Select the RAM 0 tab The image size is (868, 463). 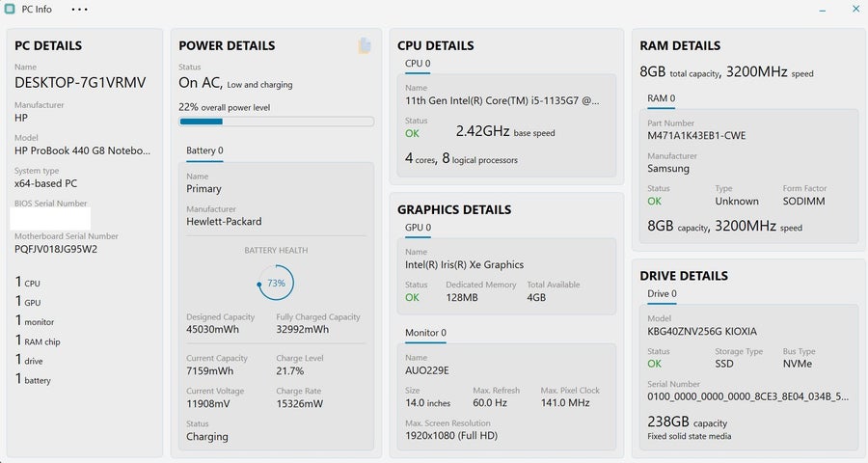coord(661,98)
